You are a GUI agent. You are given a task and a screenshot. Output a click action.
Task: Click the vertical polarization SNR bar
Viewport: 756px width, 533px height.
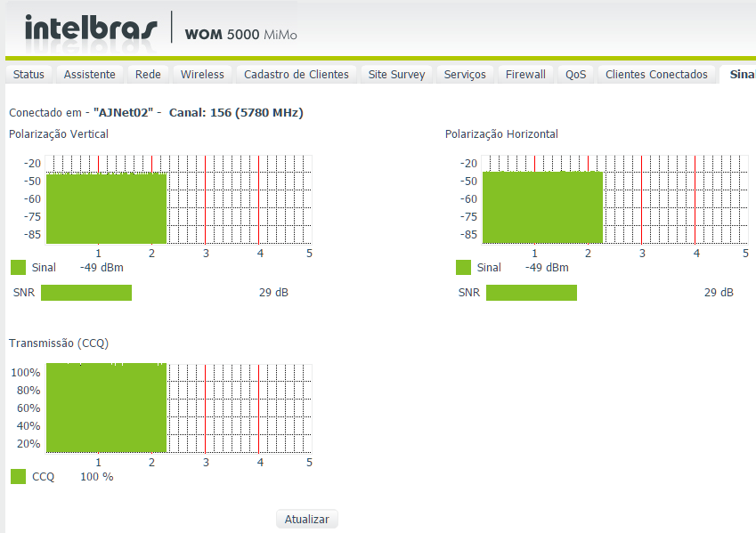pos(86,293)
